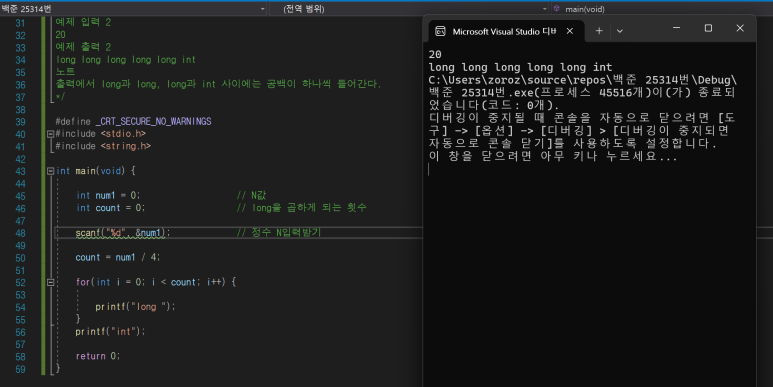The image size is (773, 387).
Task: Open the 백준 25314번 project dropdown
Action: pos(133,8)
